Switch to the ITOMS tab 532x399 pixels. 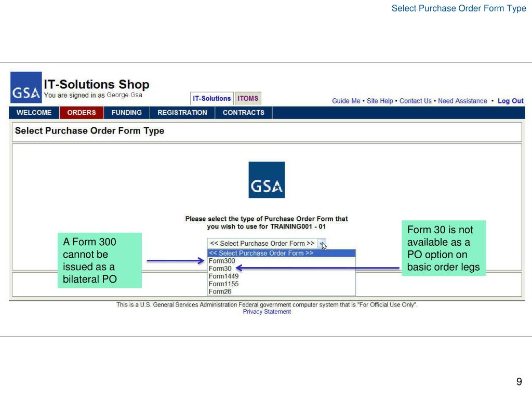pyautogui.click(x=248, y=98)
